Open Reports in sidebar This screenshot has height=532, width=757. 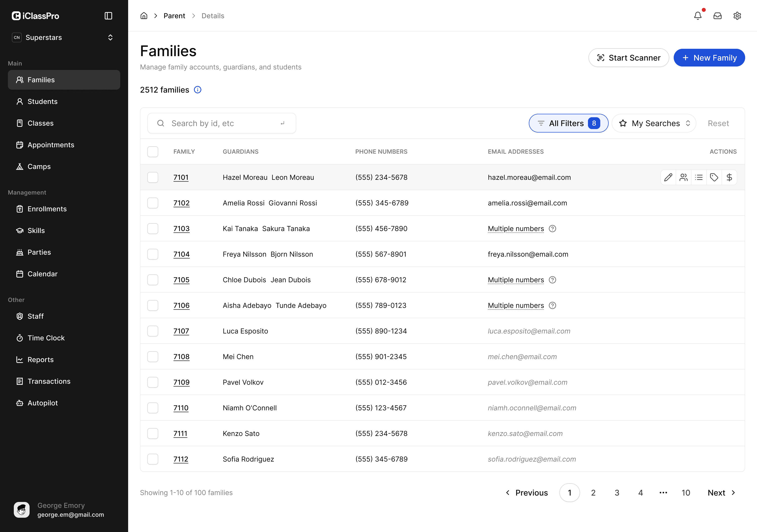64,360
